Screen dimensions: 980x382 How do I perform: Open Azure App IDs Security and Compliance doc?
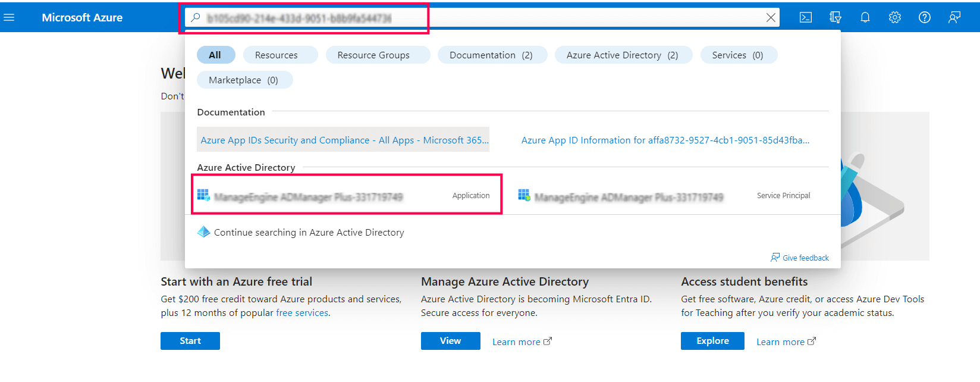(x=344, y=140)
